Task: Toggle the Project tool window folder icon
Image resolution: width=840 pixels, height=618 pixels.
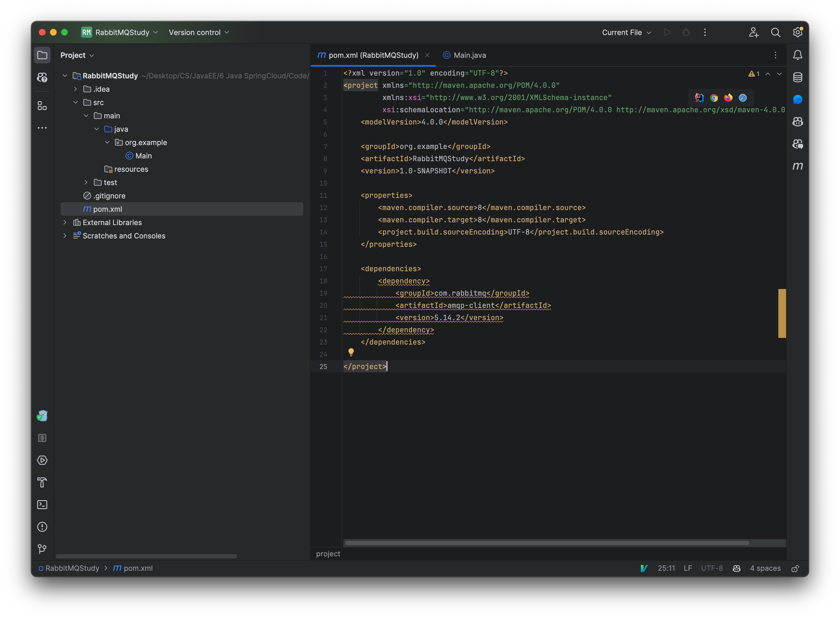Action: [x=42, y=55]
